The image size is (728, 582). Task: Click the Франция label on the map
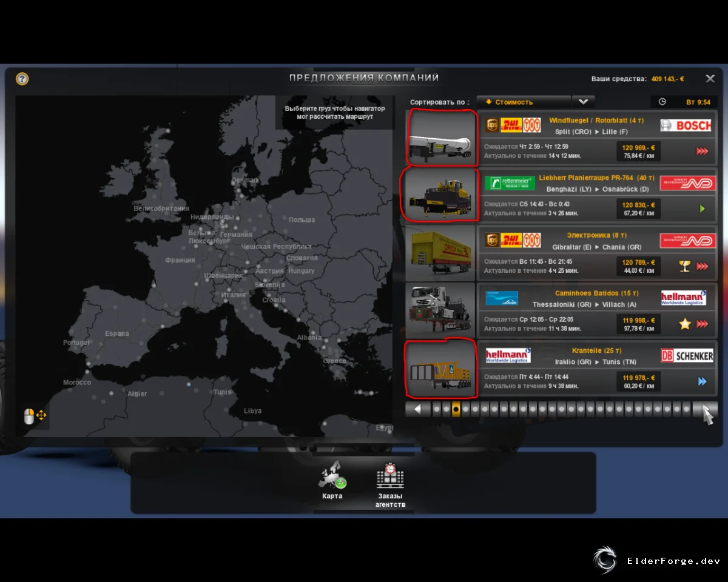click(x=180, y=260)
